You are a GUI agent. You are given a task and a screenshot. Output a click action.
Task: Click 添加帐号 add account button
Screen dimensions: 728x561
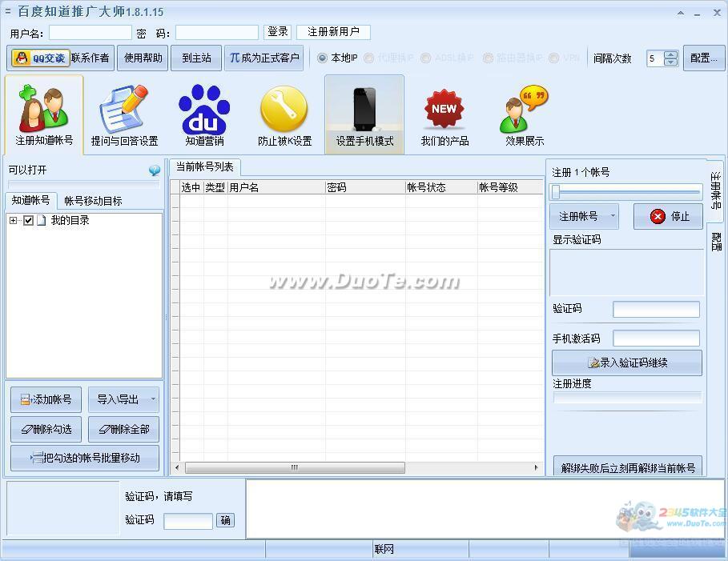(46, 399)
